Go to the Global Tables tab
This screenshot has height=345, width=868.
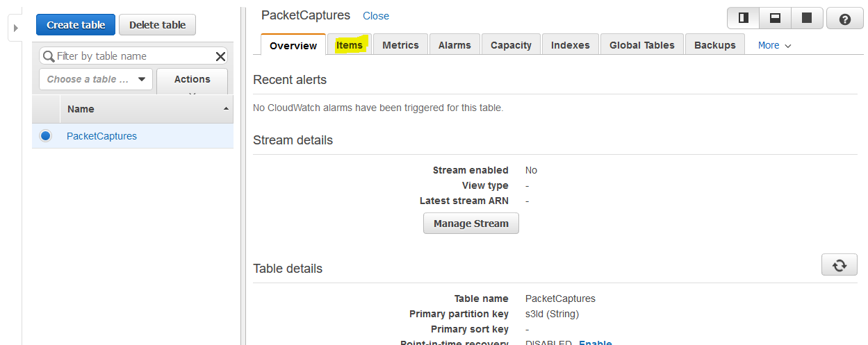coord(642,44)
